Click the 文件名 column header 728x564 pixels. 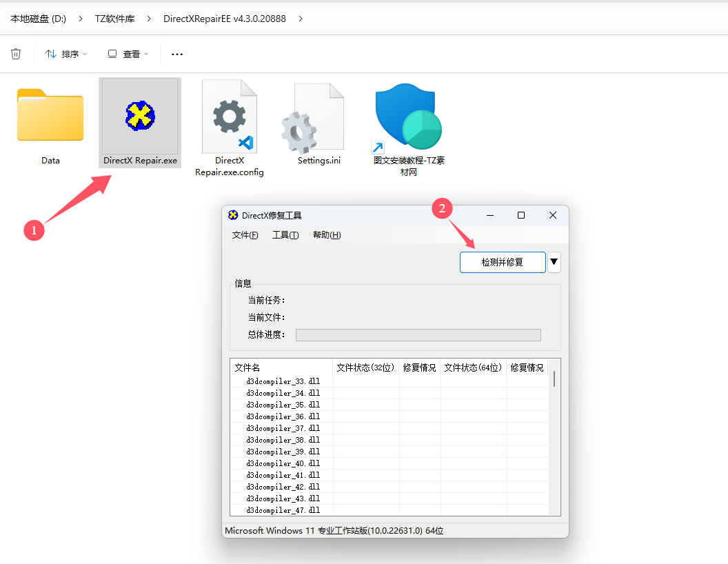(281, 367)
